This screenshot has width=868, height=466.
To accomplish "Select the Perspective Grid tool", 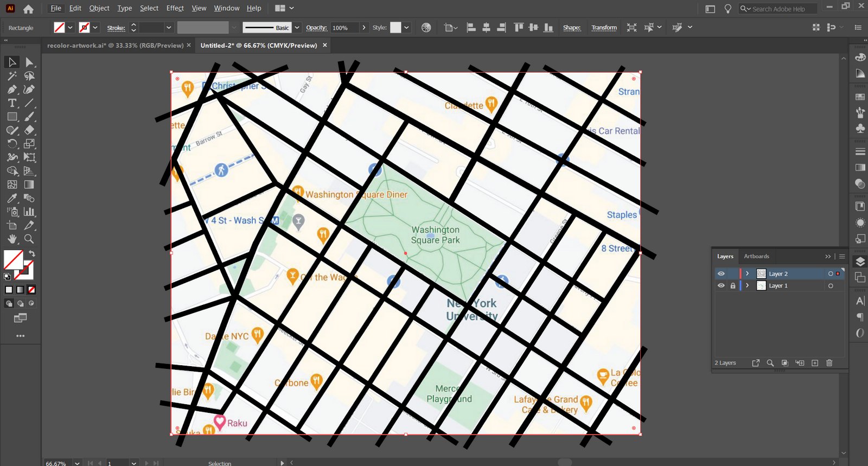I will [29, 171].
